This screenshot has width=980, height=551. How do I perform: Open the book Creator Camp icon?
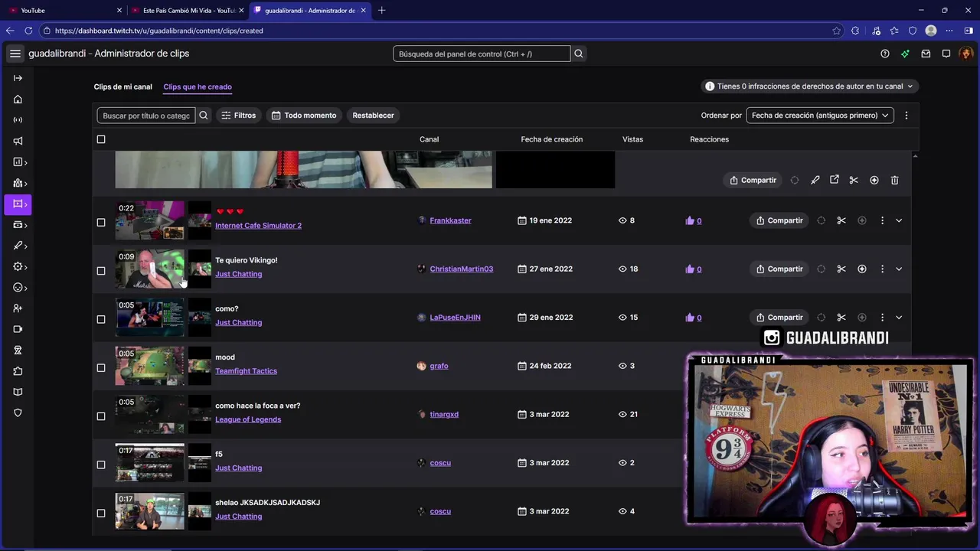click(x=18, y=393)
